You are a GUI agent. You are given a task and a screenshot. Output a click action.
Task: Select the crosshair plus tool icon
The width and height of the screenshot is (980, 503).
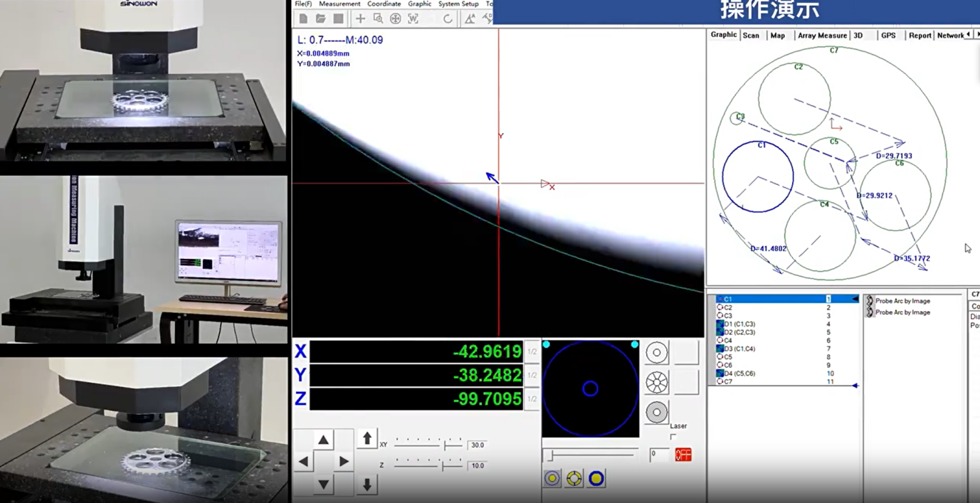click(x=360, y=18)
